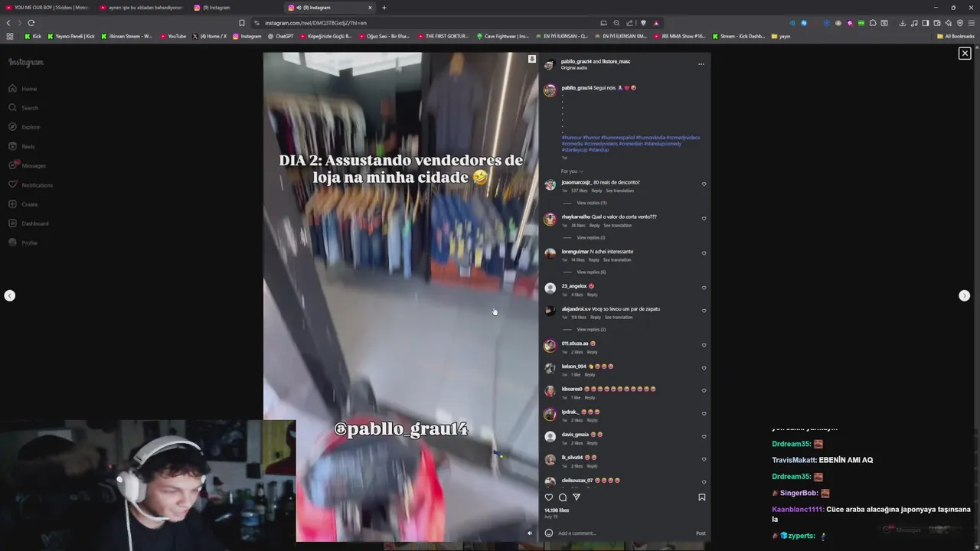This screenshot has height=551, width=980.
Task: Open the Kick bookmark
Action: 33,36
